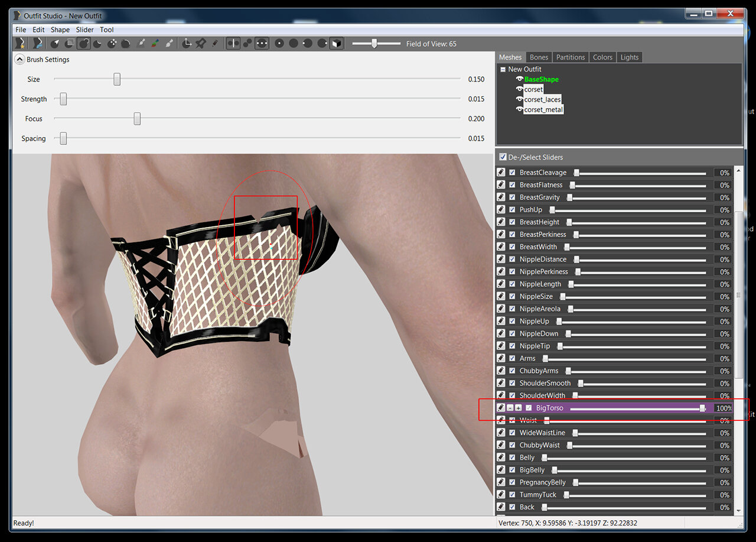The width and height of the screenshot is (756, 542).
Task: Uncheck the BreastCleavage slider checkbox
Action: pyautogui.click(x=512, y=173)
